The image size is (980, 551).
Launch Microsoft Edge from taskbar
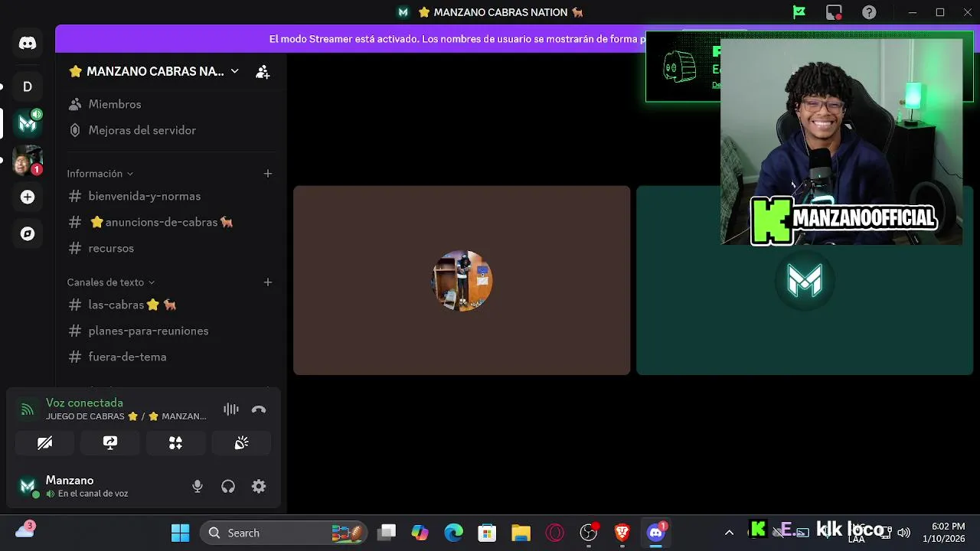pos(454,533)
